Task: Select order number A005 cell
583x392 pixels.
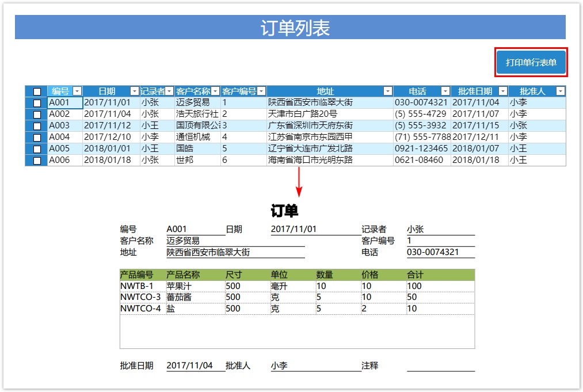Action: pos(65,149)
